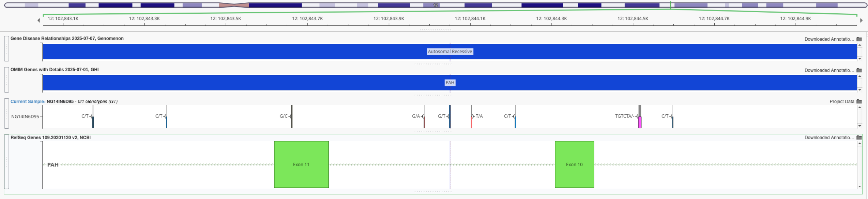Viewport: 868px width, 199px height.
Task: Pan the genome view right with the arrow
Action: click(x=861, y=20)
